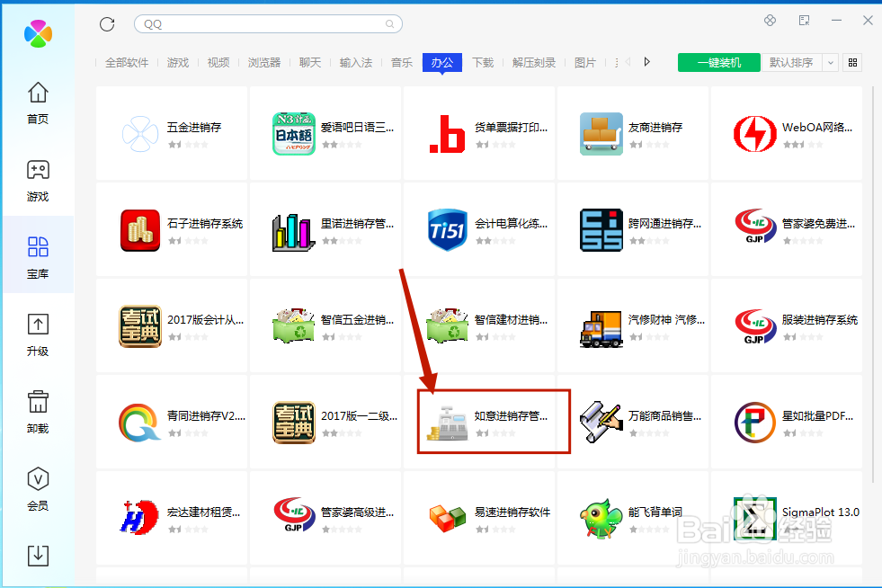Open the 升级 upgrade section

point(38,334)
